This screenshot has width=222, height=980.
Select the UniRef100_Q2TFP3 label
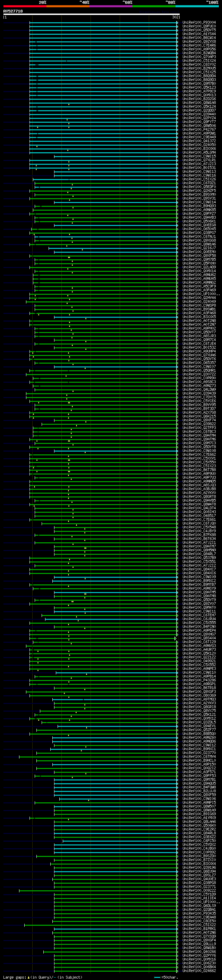[x=199, y=428]
